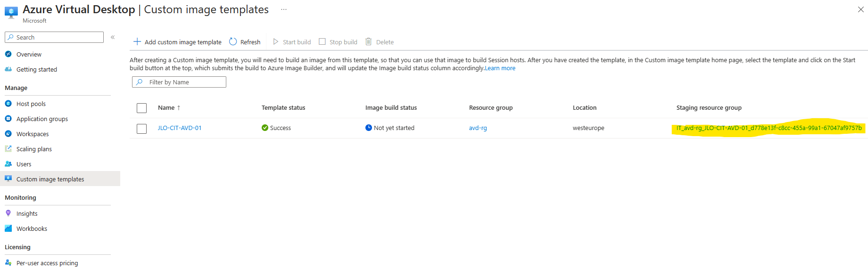This screenshot has height=277, width=868.
Task: Click the green Success check icon
Action: (265, 128)
